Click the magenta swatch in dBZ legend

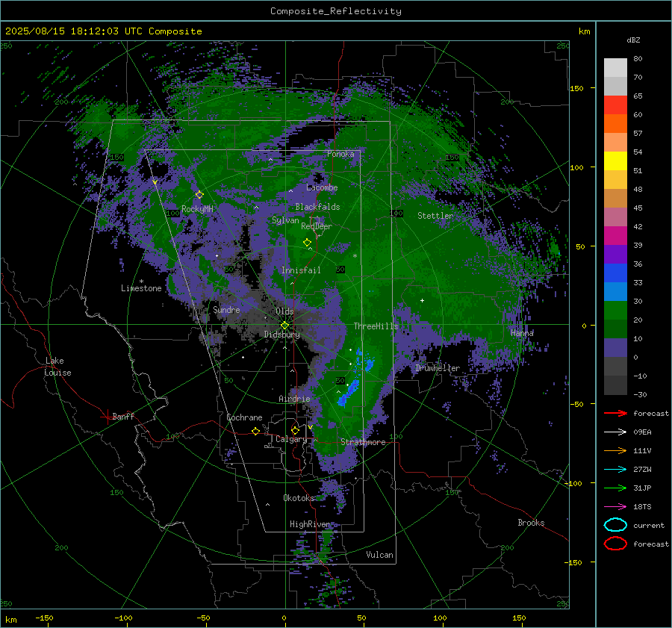(x=615, y=236)
